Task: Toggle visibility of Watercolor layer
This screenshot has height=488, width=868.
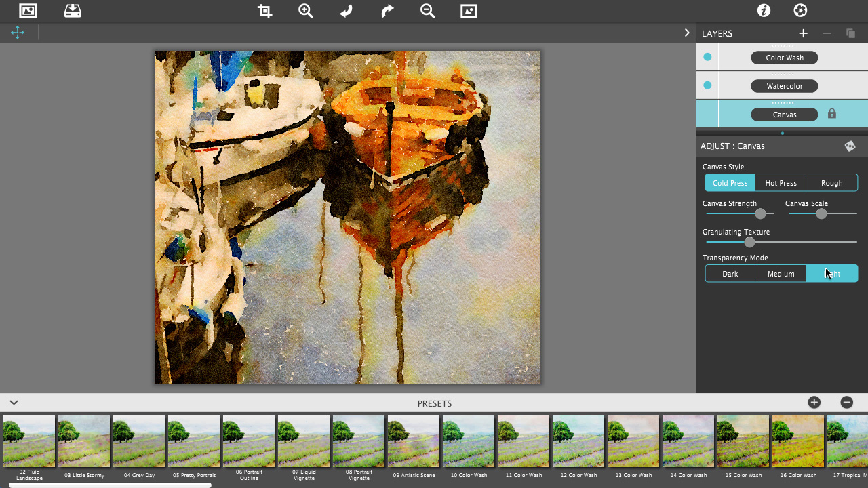Action: [x=707, y=85]
